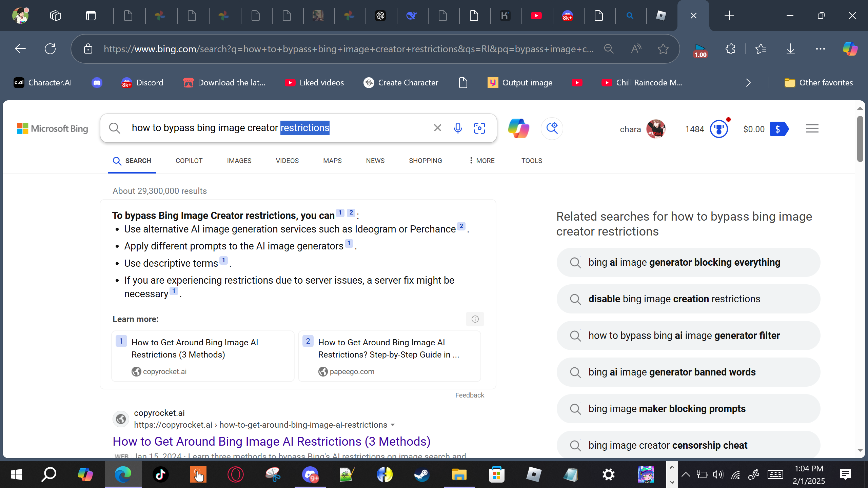The height and width of the screenshot is (488, 868).
Task: Click the Microsoft Rewards trophy icon
Action: [x=718, y=129]
